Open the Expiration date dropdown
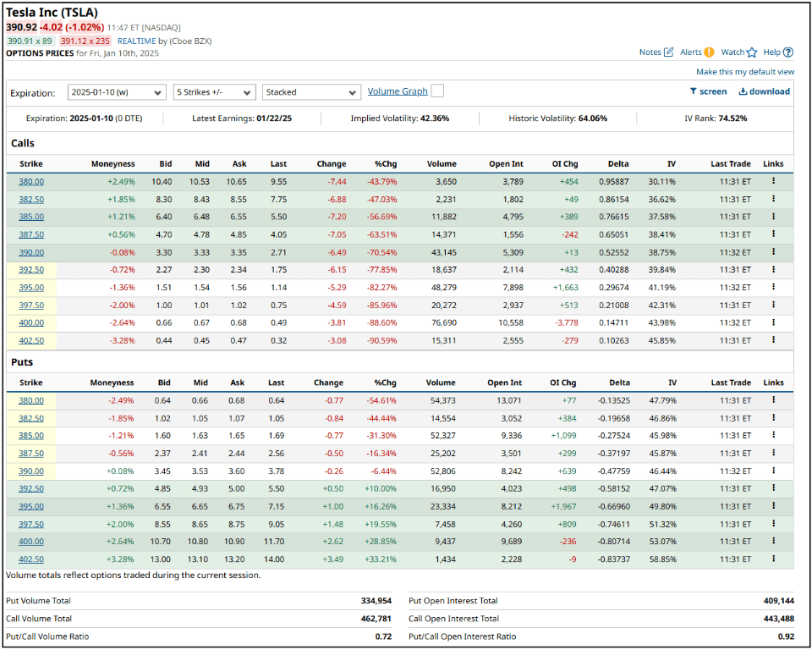The height and width of the screenshot is (650, 812). pyautogui.click(x=117, y=91)
